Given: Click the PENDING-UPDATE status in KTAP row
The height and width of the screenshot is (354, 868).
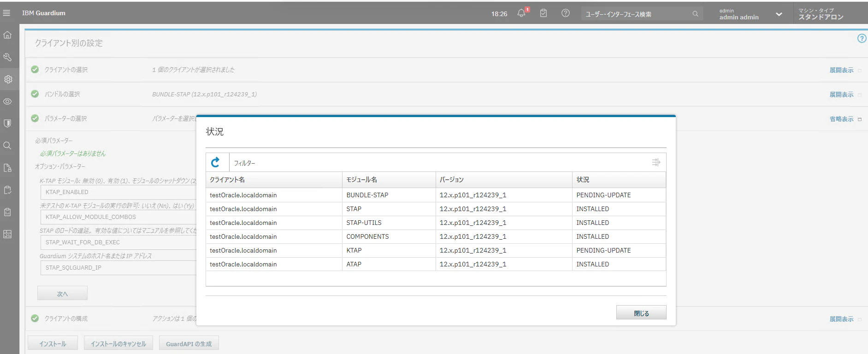Looking at the screenshot, I should (603, 250).
